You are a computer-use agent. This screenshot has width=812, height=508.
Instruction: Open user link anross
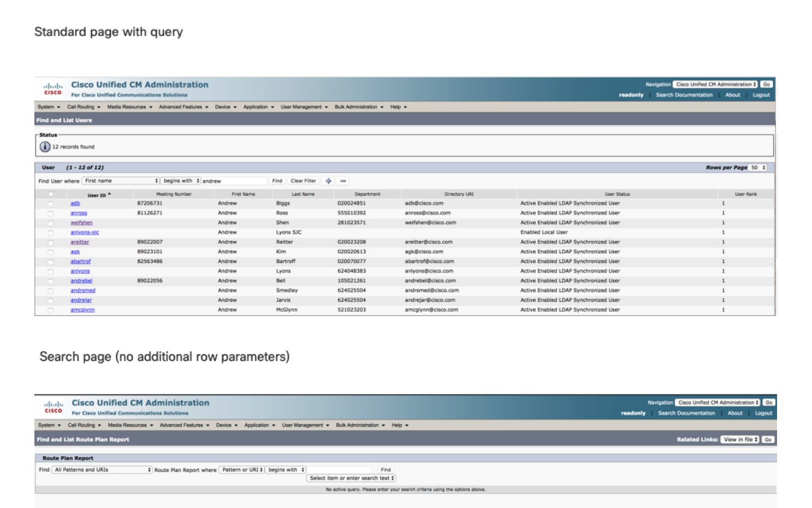coord(79,213)
